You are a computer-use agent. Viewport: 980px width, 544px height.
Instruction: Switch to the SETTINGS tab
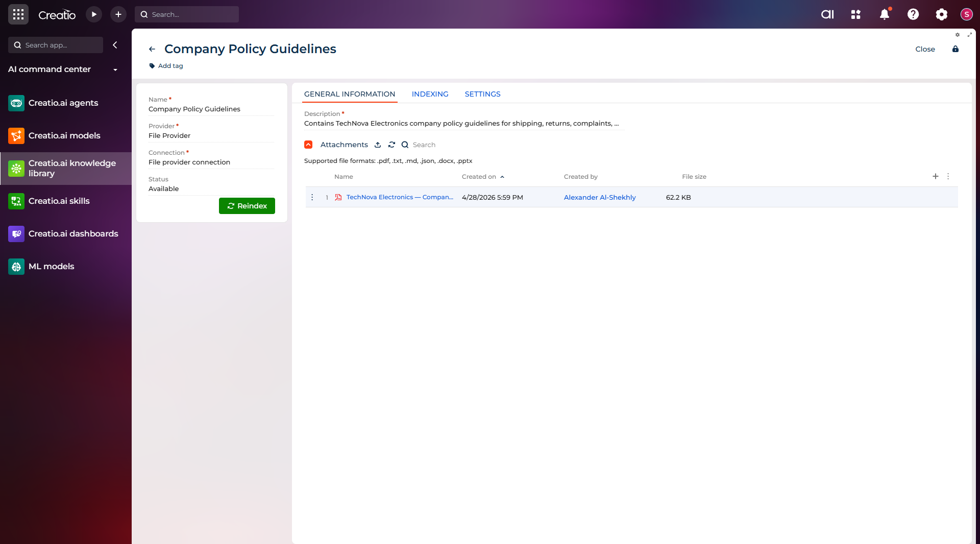click(x=482, y=94)
